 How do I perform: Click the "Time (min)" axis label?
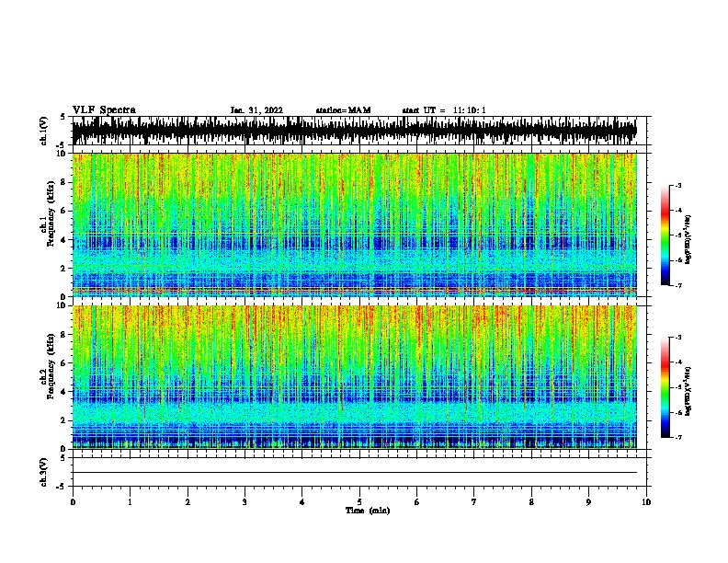(368, 511)
